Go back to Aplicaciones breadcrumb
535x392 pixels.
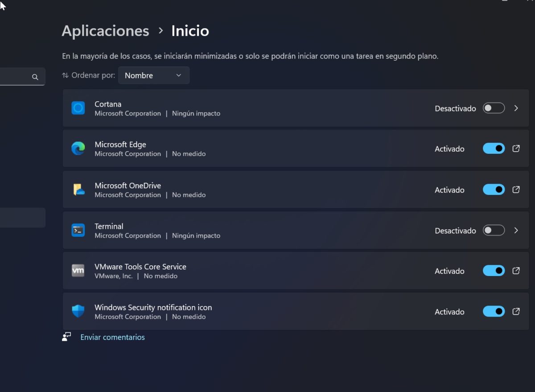coord(105,31)
